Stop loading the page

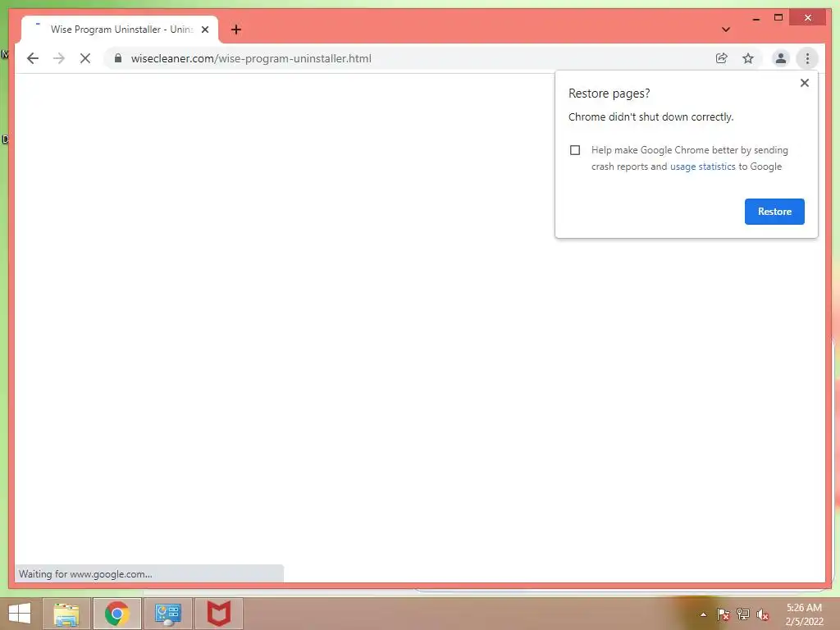pos(85,58)
